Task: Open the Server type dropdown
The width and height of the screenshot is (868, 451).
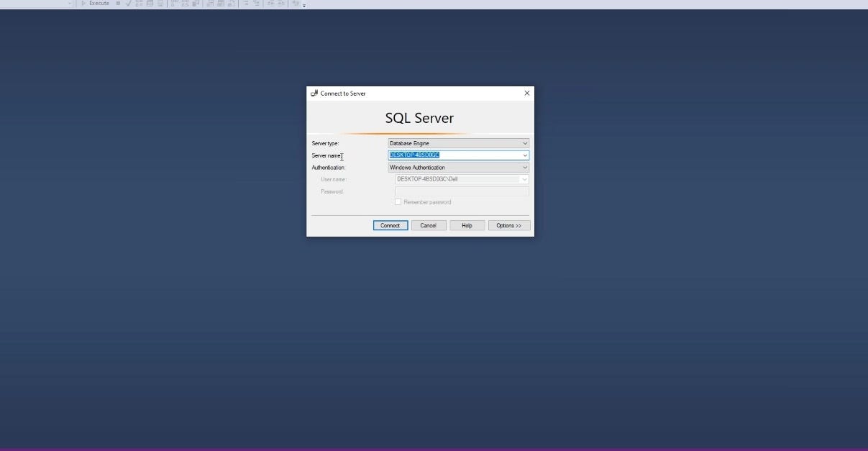Action: click(x=525, y=143)
